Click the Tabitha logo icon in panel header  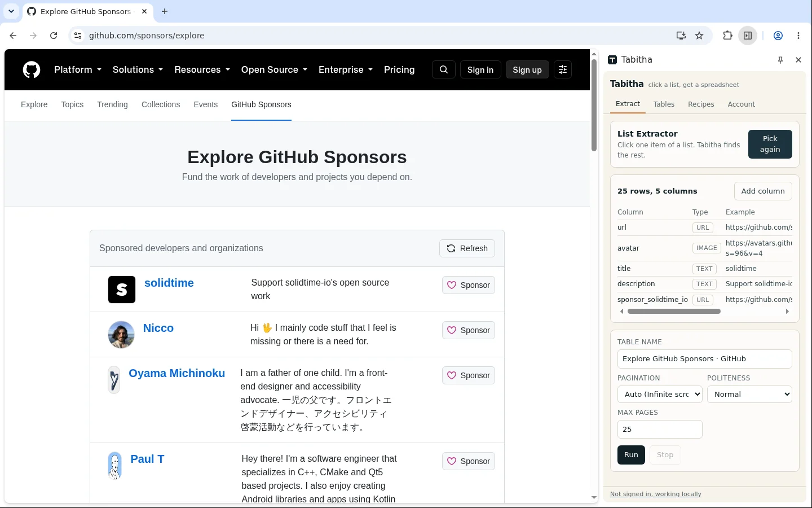click(612, 60)
